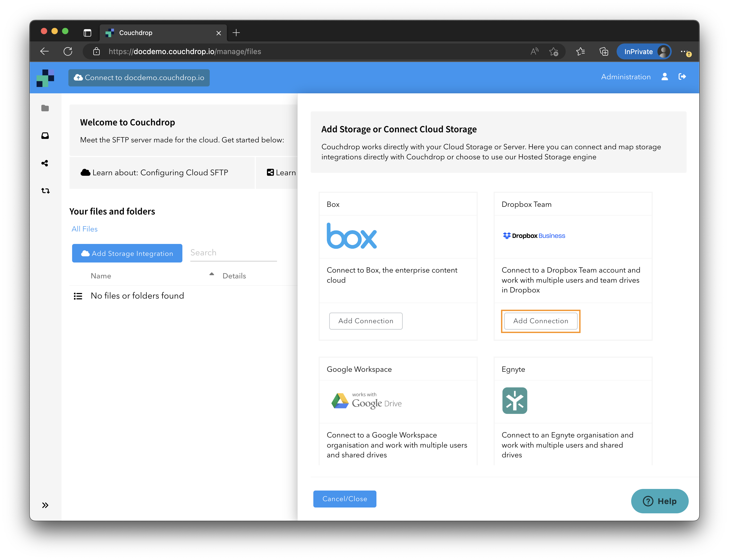Open the user profile icon
Viewport: 729px width, 560px height.
[665, 77]
